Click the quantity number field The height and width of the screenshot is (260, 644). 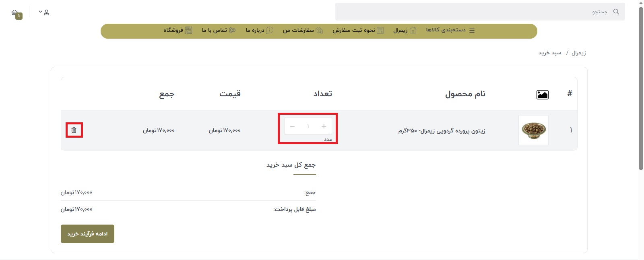308,126
